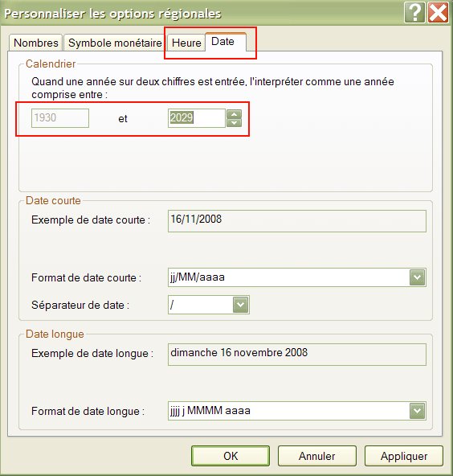This screenshot has height=476, width=453.
Task: Select the Heure tab
Action: [x=186, y=43]
